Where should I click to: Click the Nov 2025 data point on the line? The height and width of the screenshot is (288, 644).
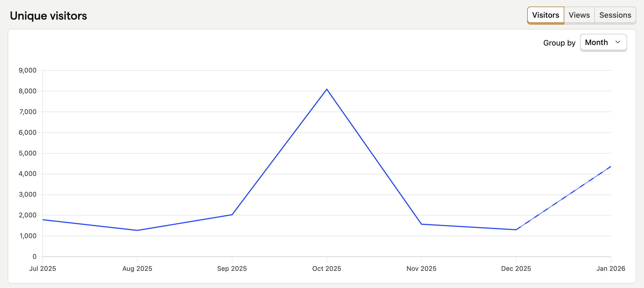tap(421, 224)
